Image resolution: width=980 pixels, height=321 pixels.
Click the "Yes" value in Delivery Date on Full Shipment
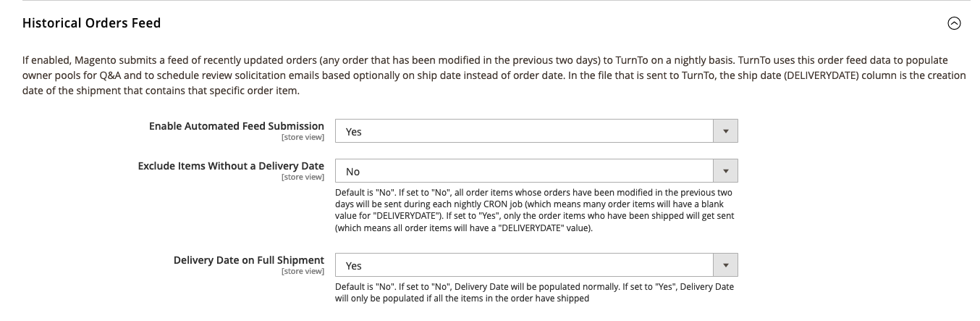click(x=354, y=266)
